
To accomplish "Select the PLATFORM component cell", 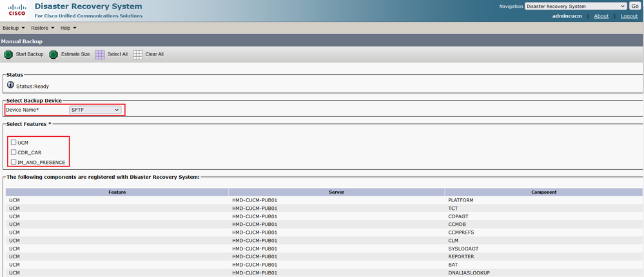I will pyautogui.click(x=461, y=200).
